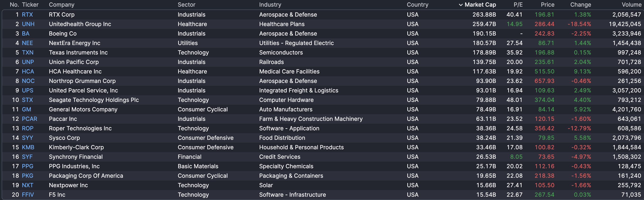
Task: Sort by the Industry column header
Action: (270, 5)
